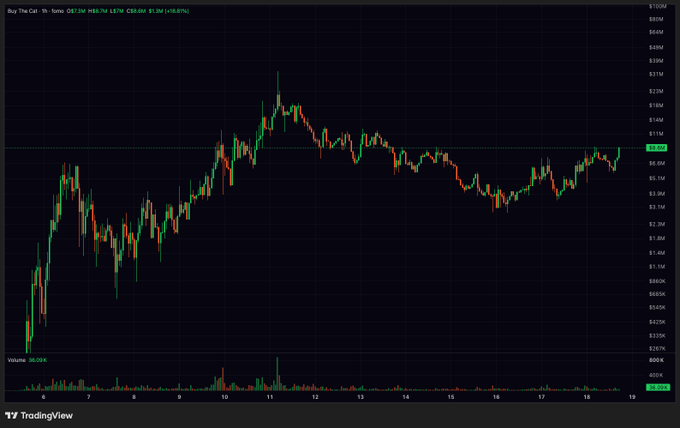The height and width of the screenshot is (428, 680).
Task: Click date 9 on the time axis
Action: (179, 397)
